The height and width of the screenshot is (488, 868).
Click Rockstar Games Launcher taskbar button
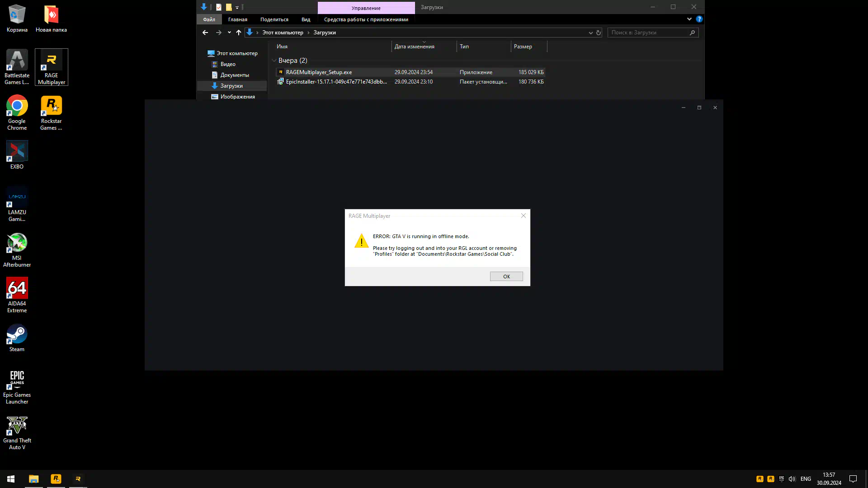coord(56,479)
